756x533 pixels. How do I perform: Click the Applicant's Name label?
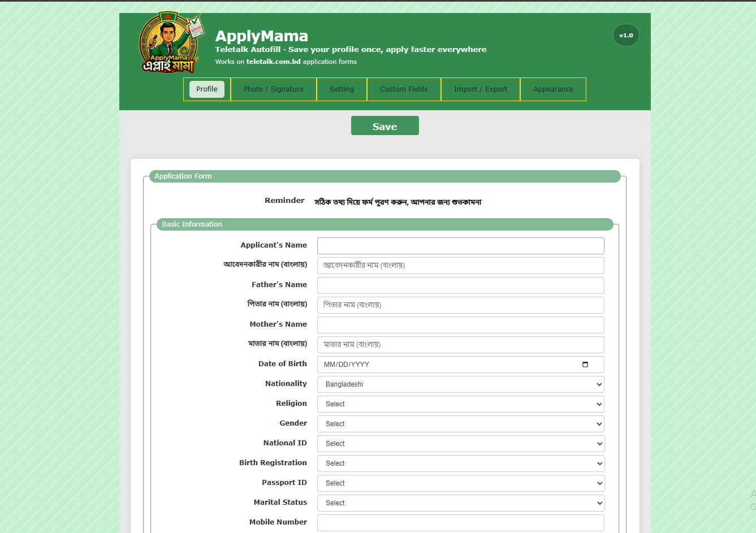point(274,245)
